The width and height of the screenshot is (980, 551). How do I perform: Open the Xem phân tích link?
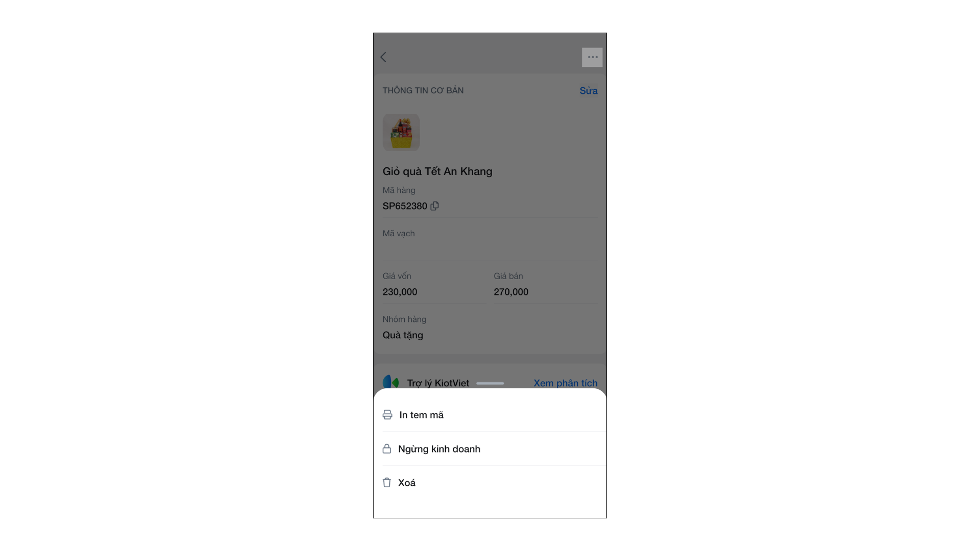(x=566, y=383)
